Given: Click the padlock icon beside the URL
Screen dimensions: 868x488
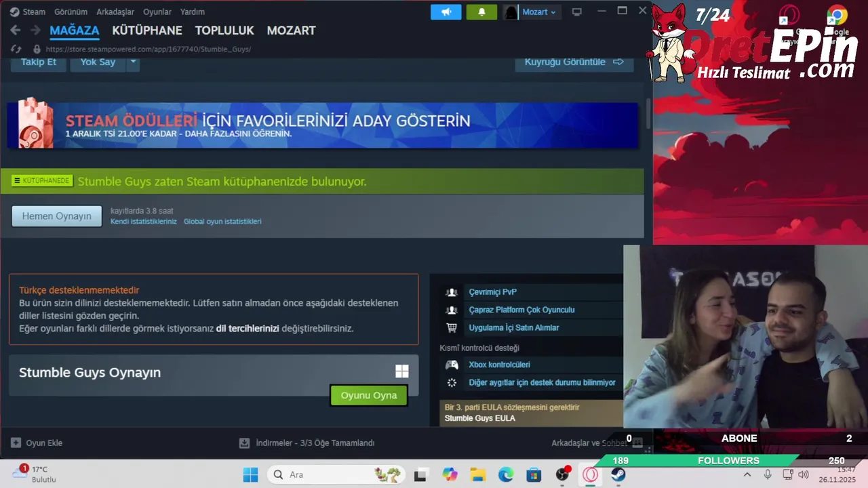Looking at the screenshot, I should (x=37, y=49).
